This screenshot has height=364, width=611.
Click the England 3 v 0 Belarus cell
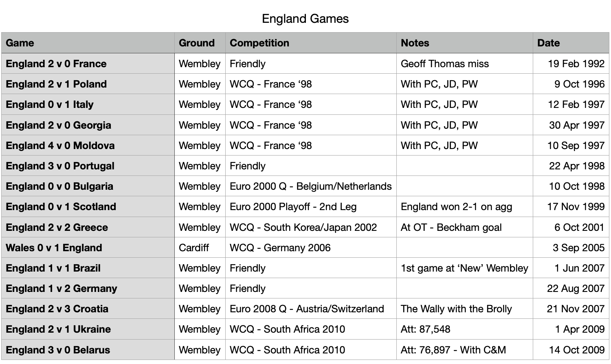[x=88, y=350]
